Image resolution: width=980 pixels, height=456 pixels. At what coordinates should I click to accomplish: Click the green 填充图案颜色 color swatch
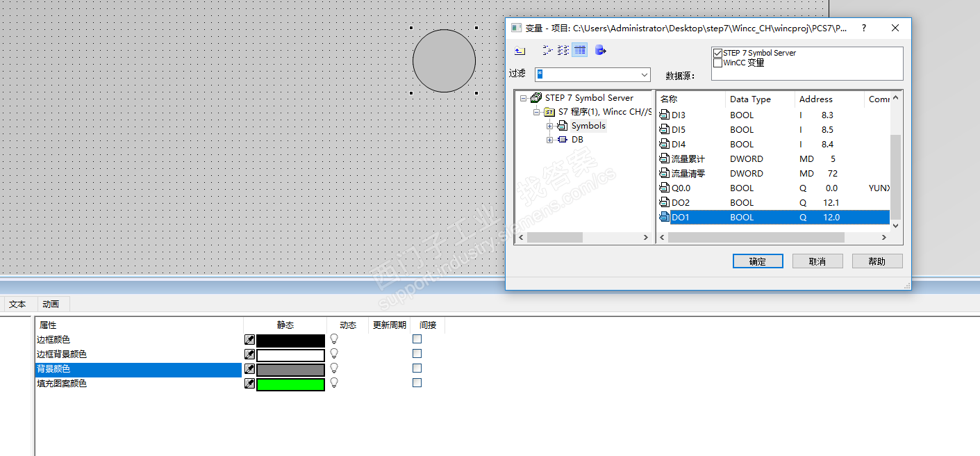point(290,384)
